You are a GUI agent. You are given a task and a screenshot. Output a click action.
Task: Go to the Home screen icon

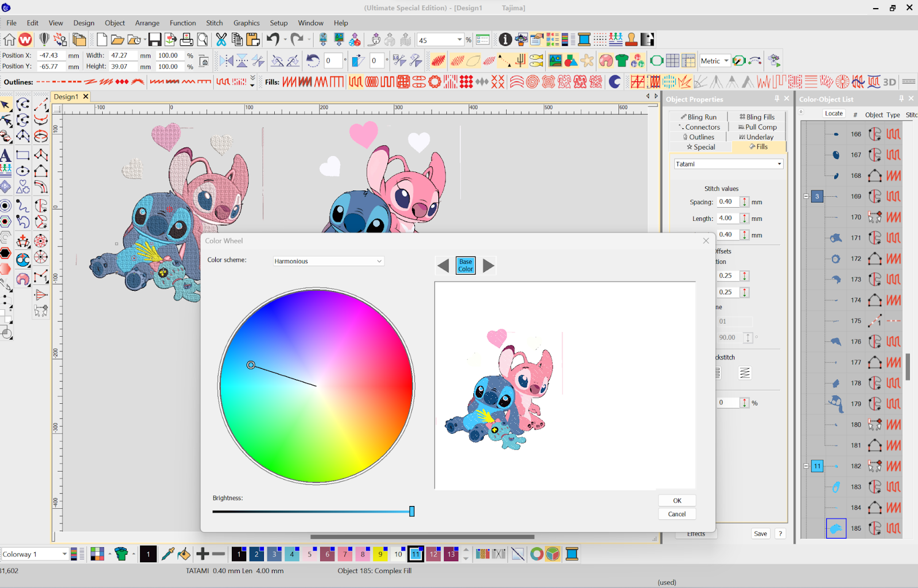pyautogui.click(x=9, y=40)
